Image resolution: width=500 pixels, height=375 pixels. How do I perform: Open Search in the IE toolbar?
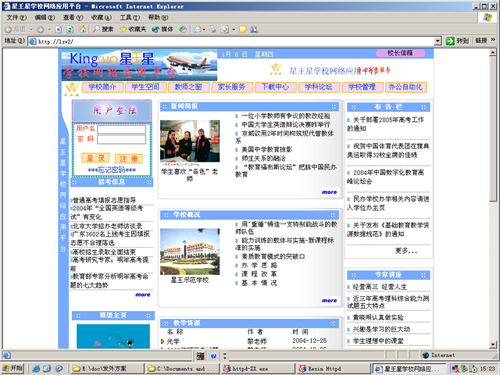103,29
